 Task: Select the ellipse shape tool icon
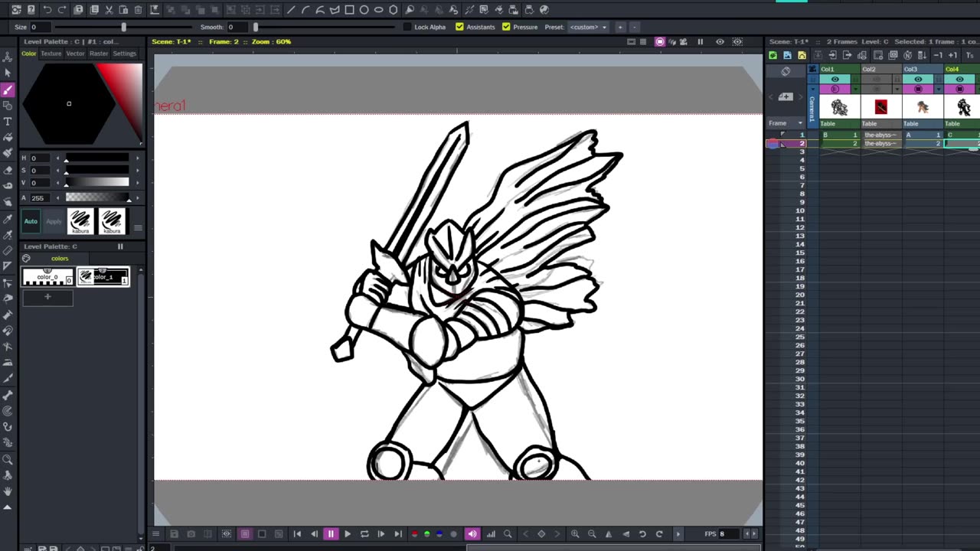[378, 10]
